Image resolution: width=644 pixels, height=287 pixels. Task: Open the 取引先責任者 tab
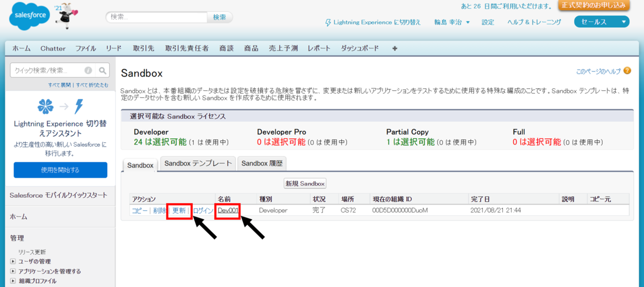pyautogui.click(x=187, y=48)
